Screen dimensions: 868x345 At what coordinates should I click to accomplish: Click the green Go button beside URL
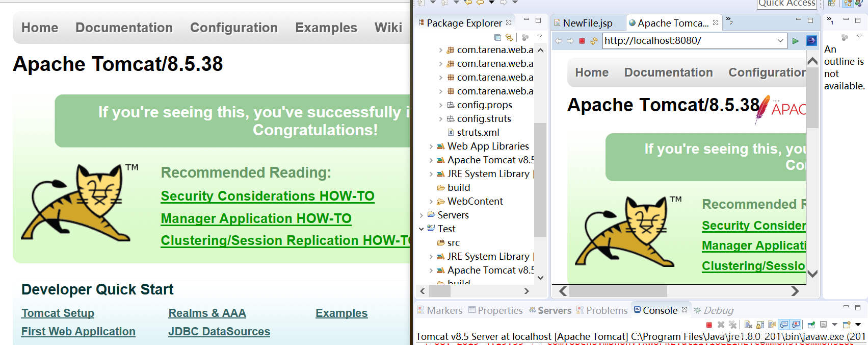click(x=795, y=41)
